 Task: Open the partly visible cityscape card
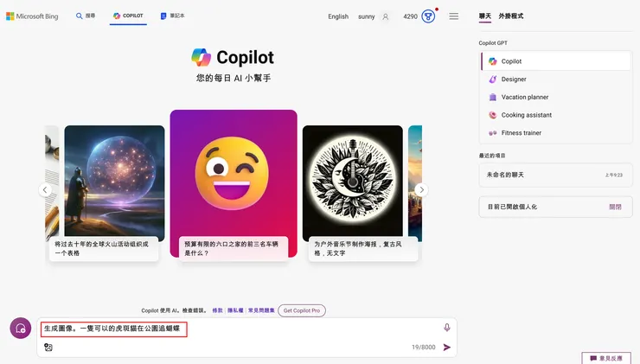[415, 182]
